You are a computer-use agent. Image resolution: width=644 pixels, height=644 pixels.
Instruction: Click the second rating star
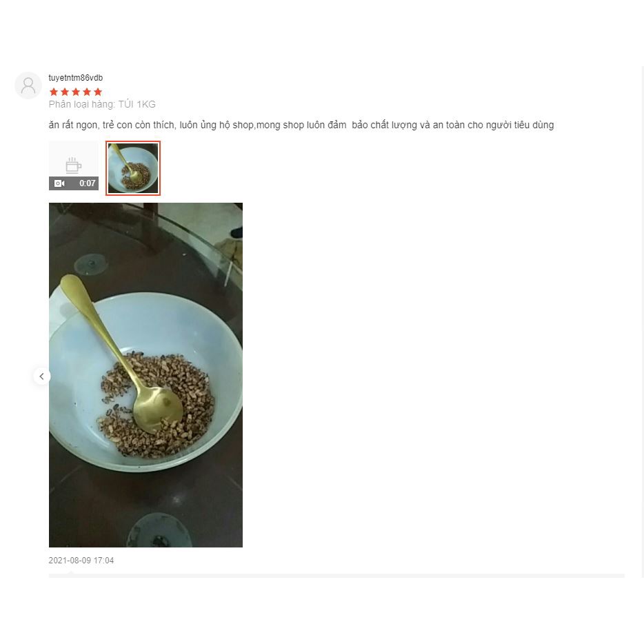(x=65, y=92)
